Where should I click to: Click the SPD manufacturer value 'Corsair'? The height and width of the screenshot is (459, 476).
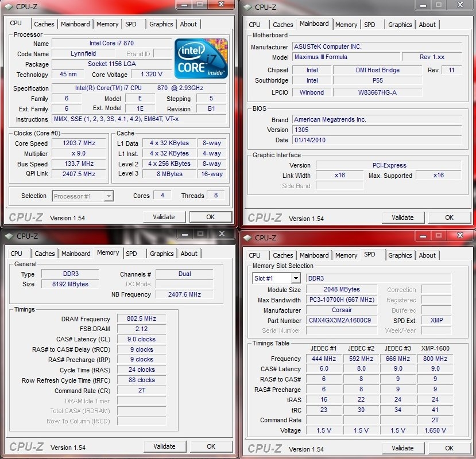[x=342, y=310]
